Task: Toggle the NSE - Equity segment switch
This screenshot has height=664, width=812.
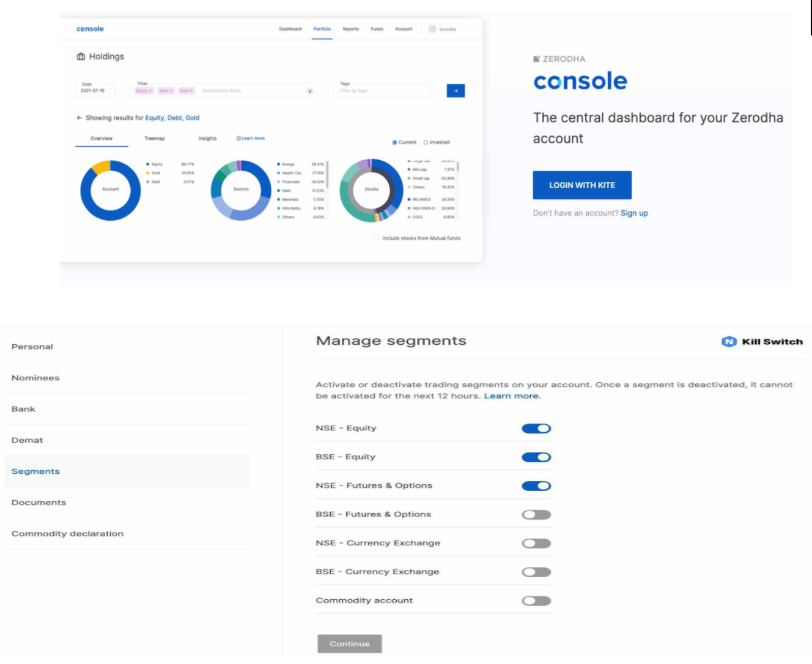Action: click(x=536, y=428)
